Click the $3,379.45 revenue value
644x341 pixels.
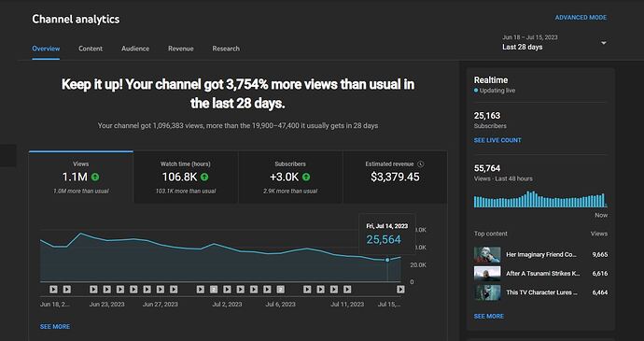[395, 178]
